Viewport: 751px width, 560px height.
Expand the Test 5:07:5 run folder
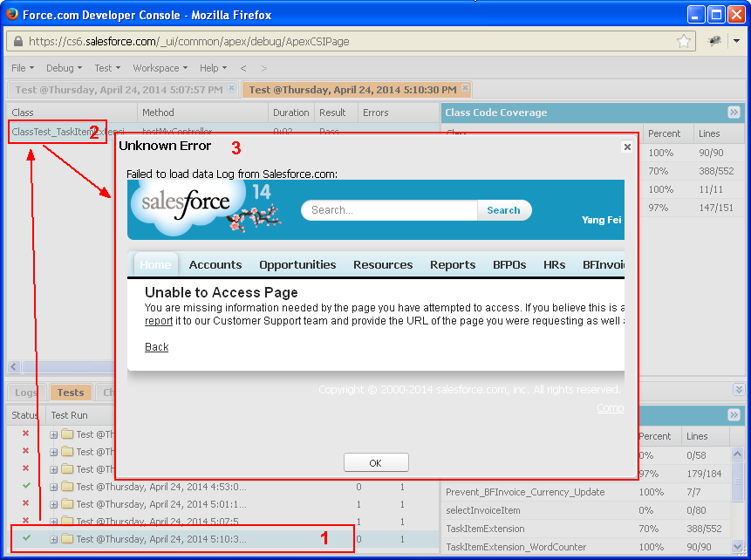pyautogui.click(x=54, y=522)
